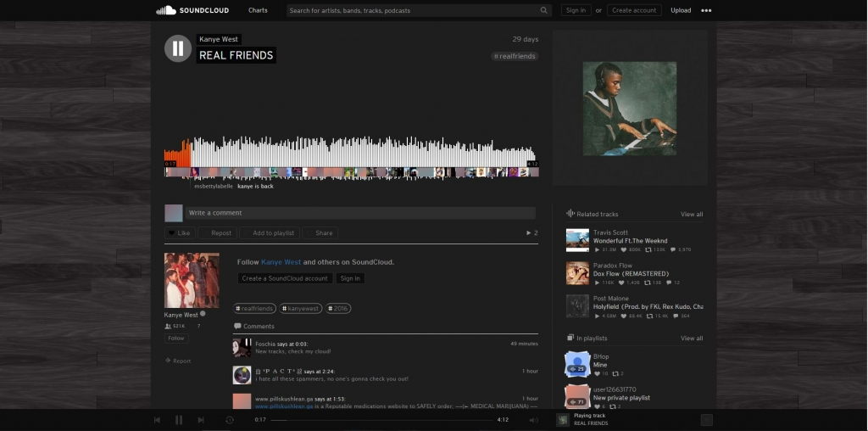Click the New private playlist title
This screenshot has width=868, height=431.
[x=621, y=398]
